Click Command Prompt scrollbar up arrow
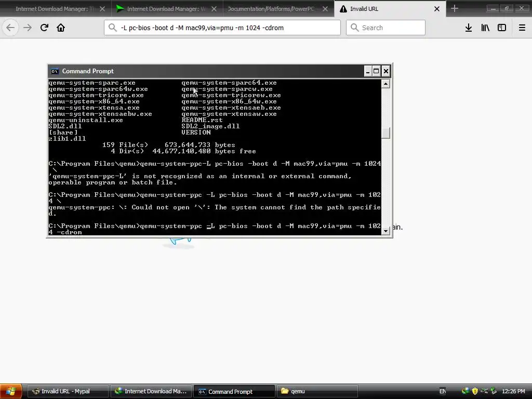532x399 pixels. pyautogui.click(x=386, y=84)
